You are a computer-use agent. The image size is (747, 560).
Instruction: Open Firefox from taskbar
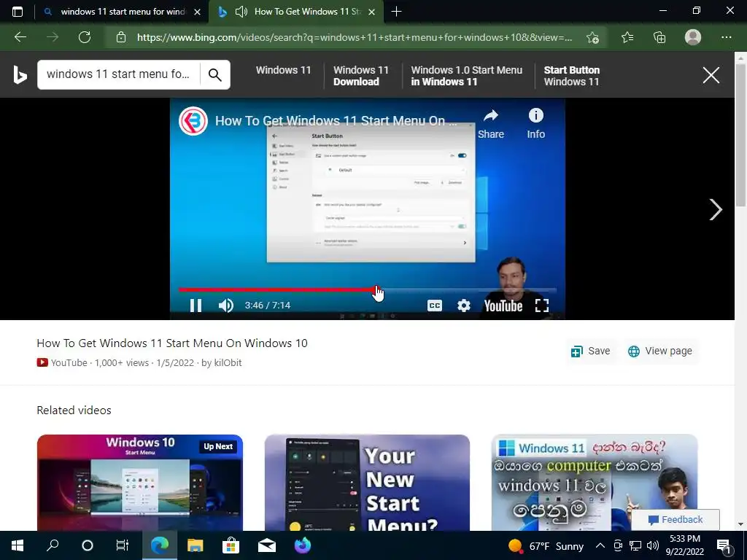(303, 545)
